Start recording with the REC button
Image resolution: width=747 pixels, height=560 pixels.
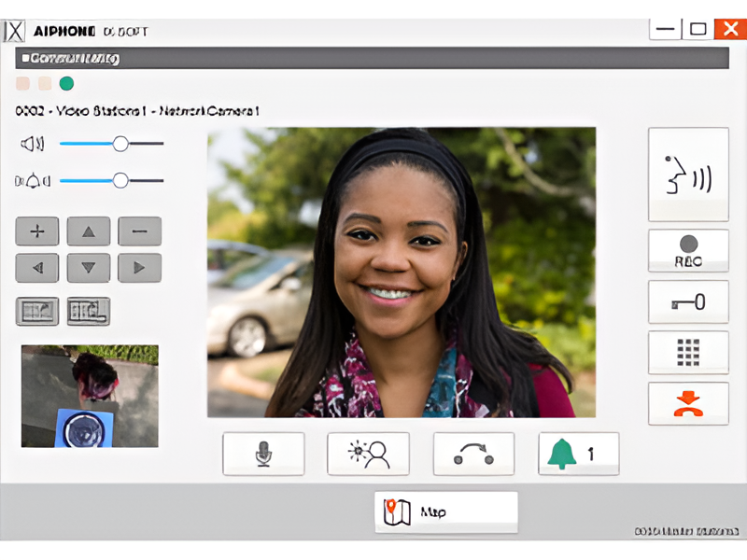(x=688, y=251)
